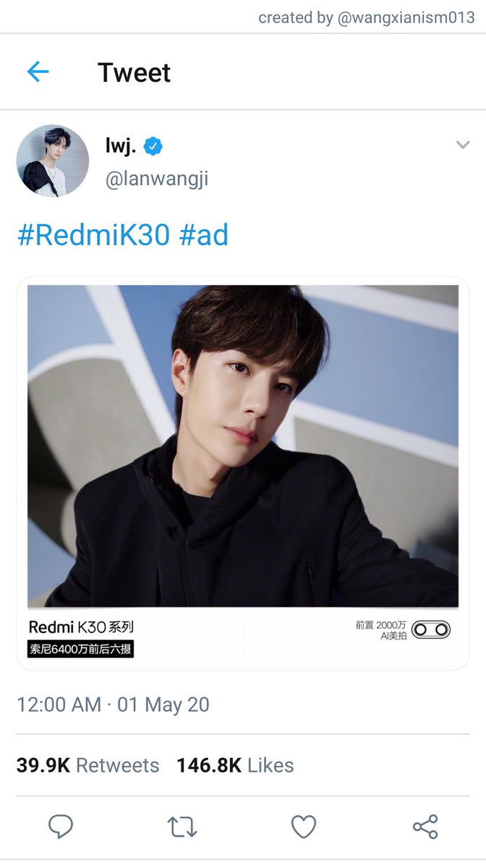Tap the dual camera icon in ad
Image resolution: width=486 pixels, height=868 pixels.
[431, 629]
